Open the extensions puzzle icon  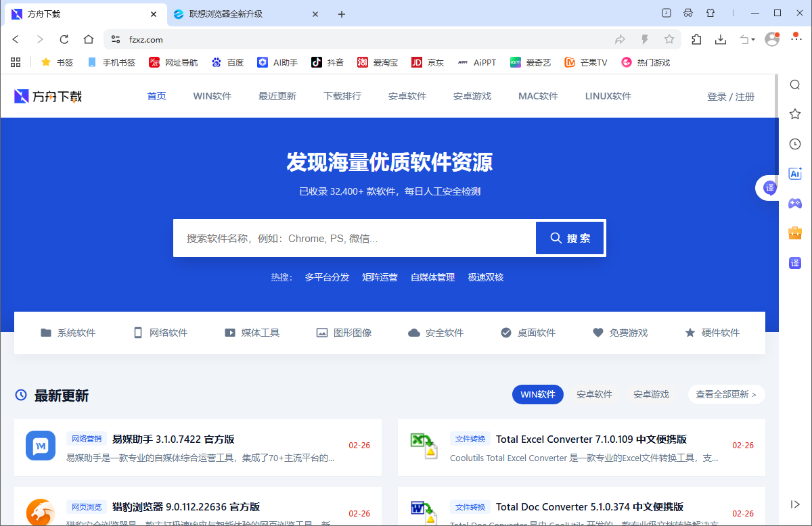click(696, 39)
